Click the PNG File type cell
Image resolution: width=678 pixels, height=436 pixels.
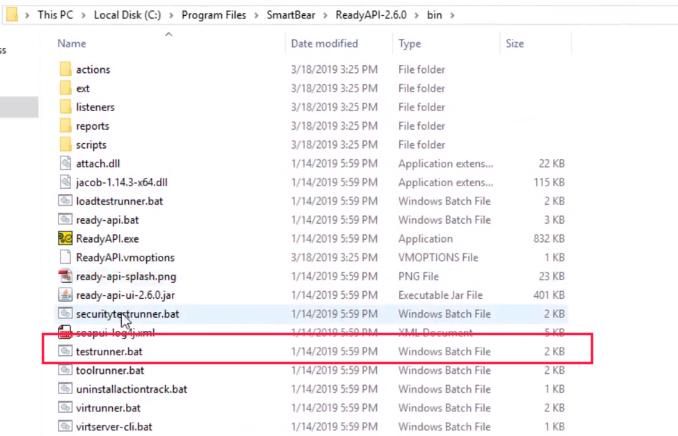(418, 276)
